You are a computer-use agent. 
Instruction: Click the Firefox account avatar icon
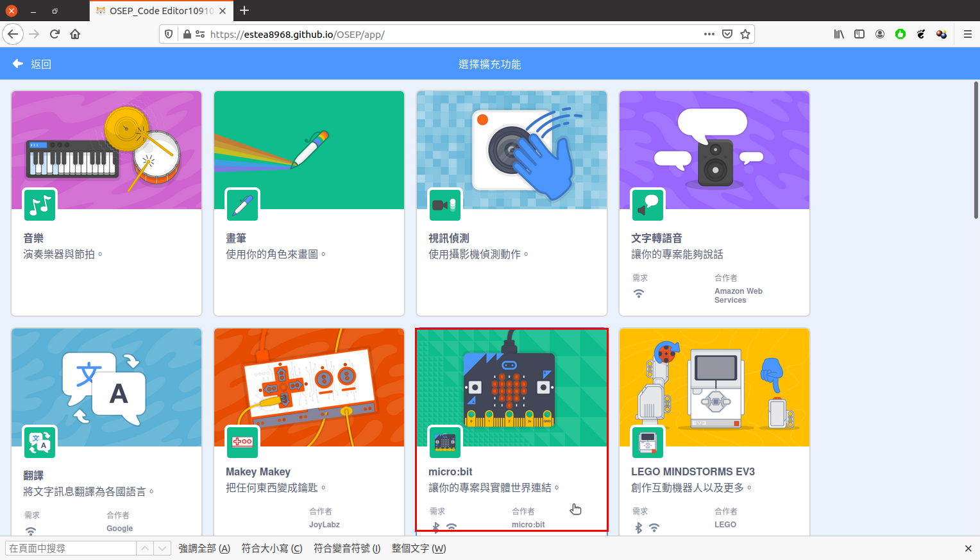[x=880, y=34]
